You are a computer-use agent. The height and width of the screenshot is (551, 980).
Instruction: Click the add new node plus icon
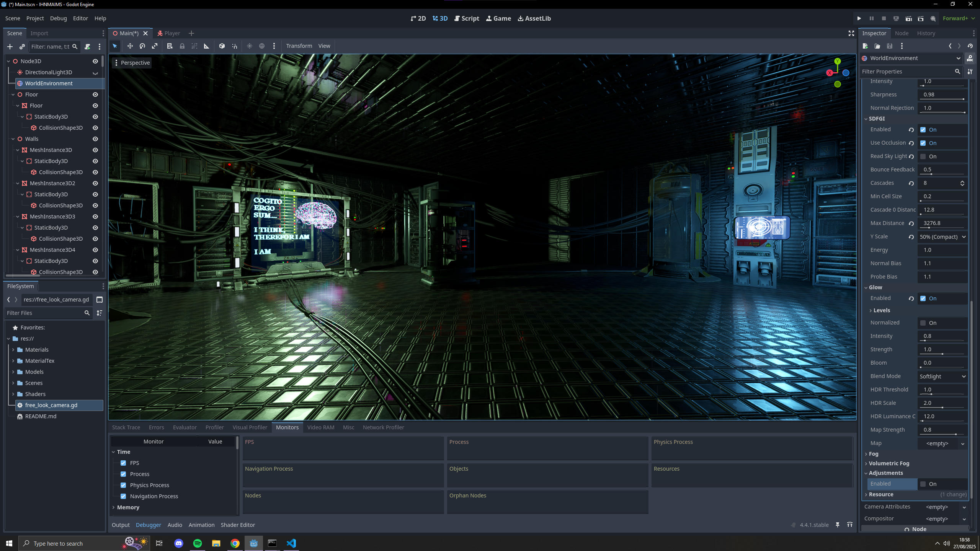click(x=10, y=47)
